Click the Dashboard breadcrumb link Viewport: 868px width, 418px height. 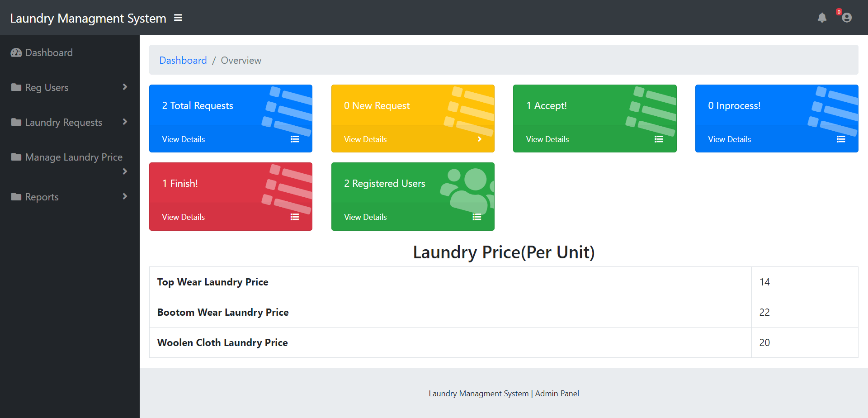coord(183,60)
